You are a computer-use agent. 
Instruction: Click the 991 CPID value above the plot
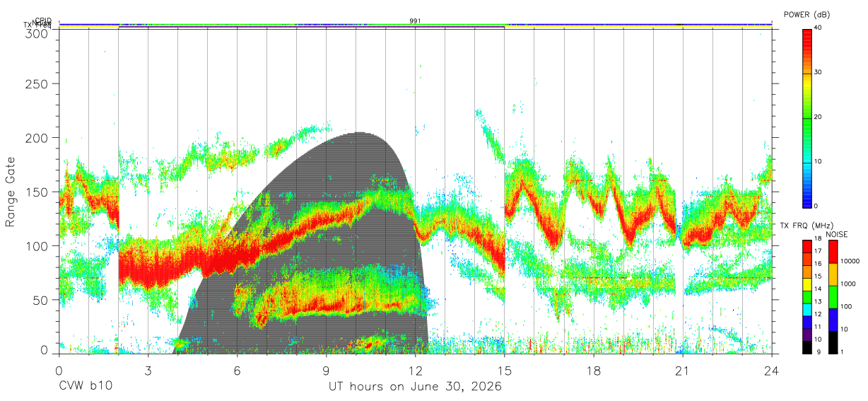415,21
